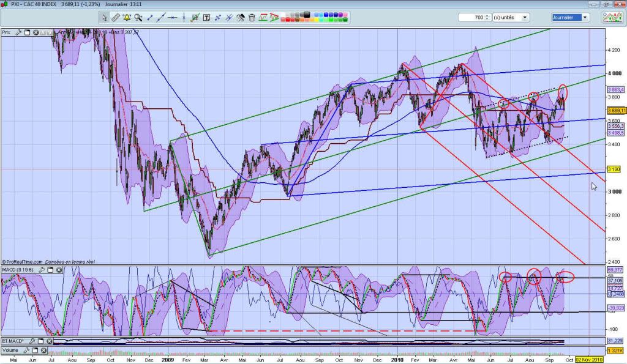The image size is (627, 364).
Task: Open Volume panel wrench settings
Action: click(27, 351)
